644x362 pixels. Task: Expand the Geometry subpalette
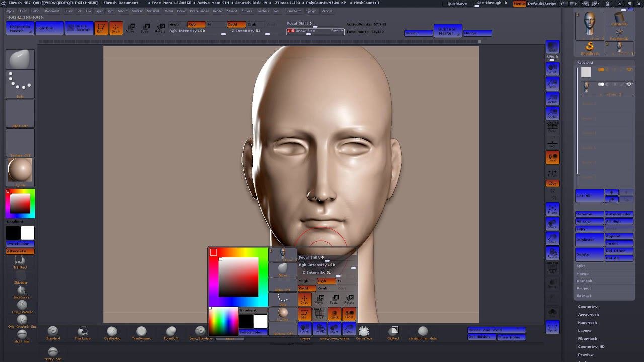tap(587, 306)
